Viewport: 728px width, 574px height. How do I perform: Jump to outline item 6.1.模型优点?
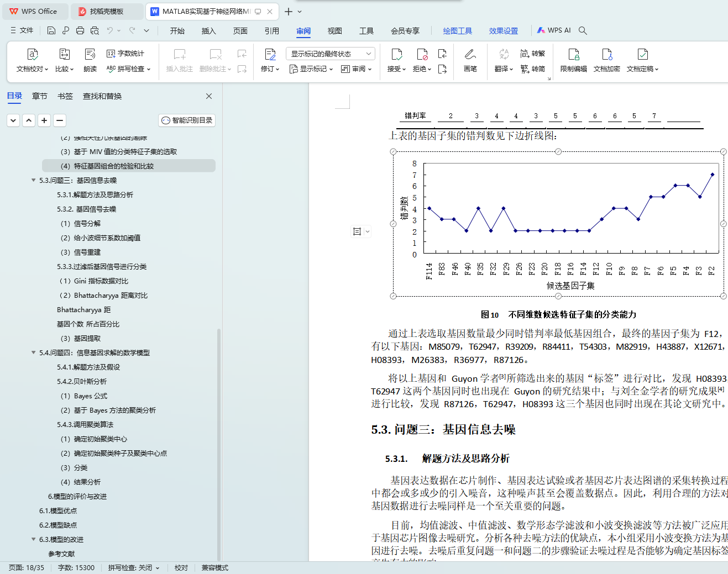click(58, 511)
